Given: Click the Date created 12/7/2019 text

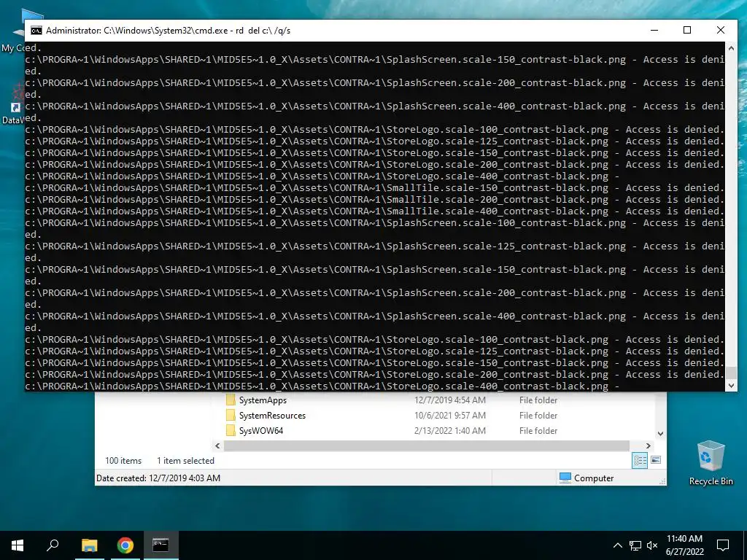Looking at the screenshot, I should [x=158, y=478].
